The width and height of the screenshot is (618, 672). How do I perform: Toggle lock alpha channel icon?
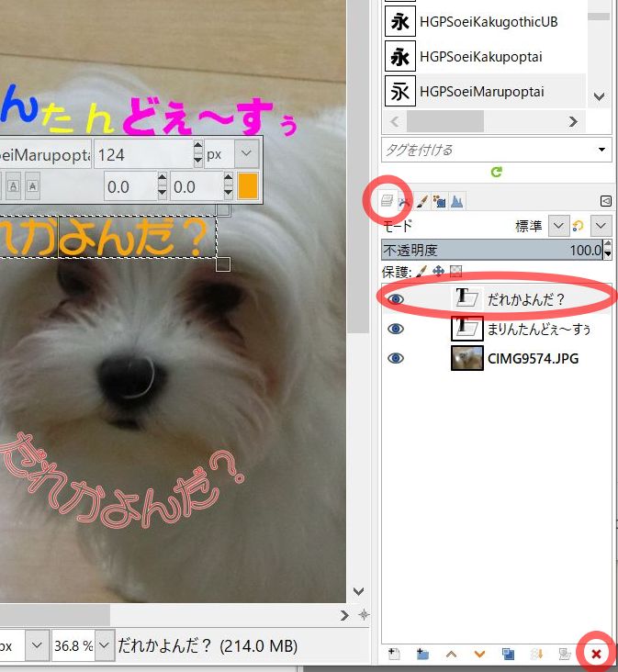[x=455, y=271]
